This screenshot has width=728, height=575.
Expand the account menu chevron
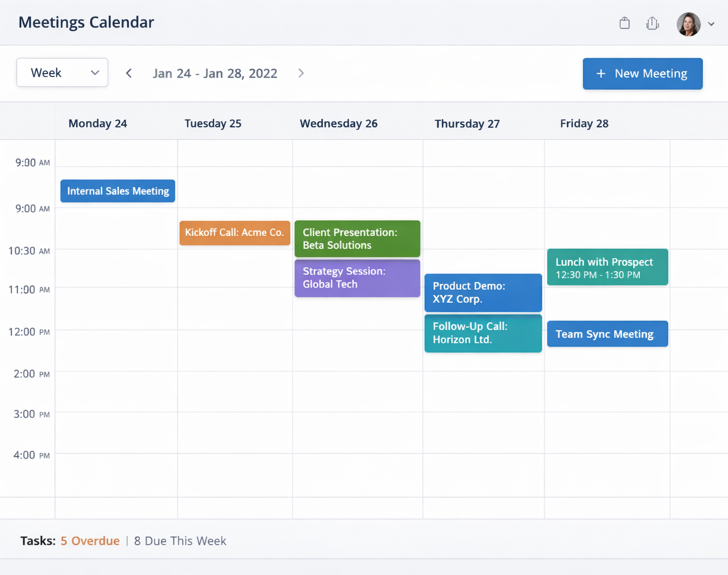(711, 25)
